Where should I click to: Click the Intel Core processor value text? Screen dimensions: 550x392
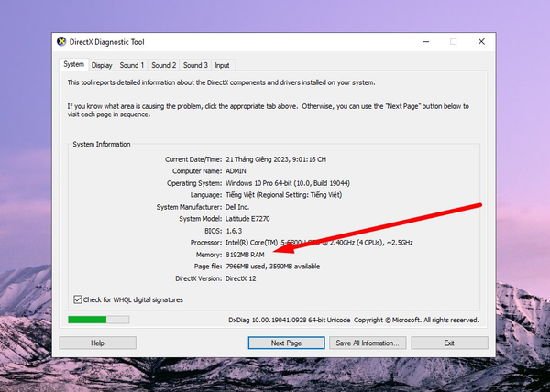point(312,241)
